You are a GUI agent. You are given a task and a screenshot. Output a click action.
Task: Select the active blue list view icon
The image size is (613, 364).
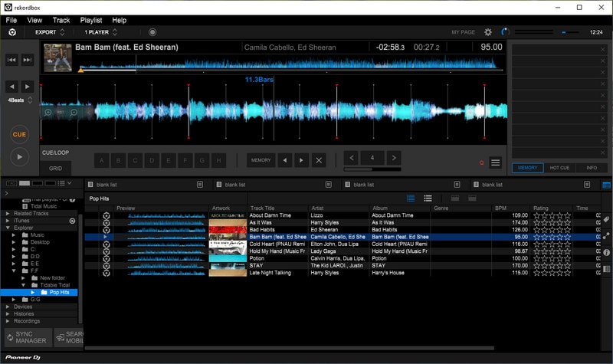coord(411,198)
